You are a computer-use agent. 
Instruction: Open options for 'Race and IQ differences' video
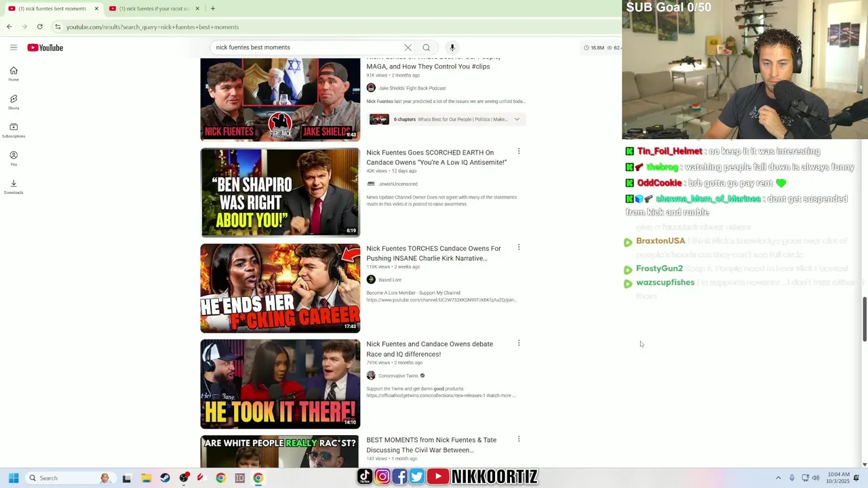(x=519, y=343)
